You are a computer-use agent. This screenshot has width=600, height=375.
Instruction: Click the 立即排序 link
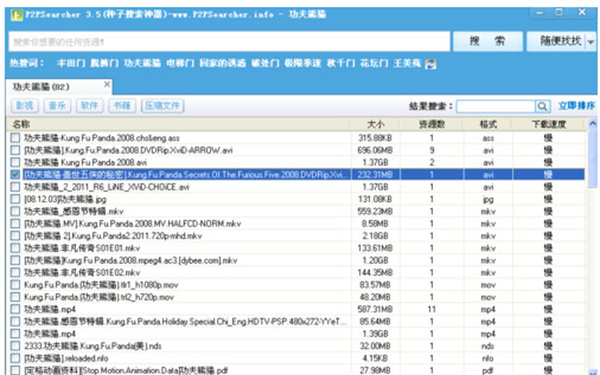(577, 106)
